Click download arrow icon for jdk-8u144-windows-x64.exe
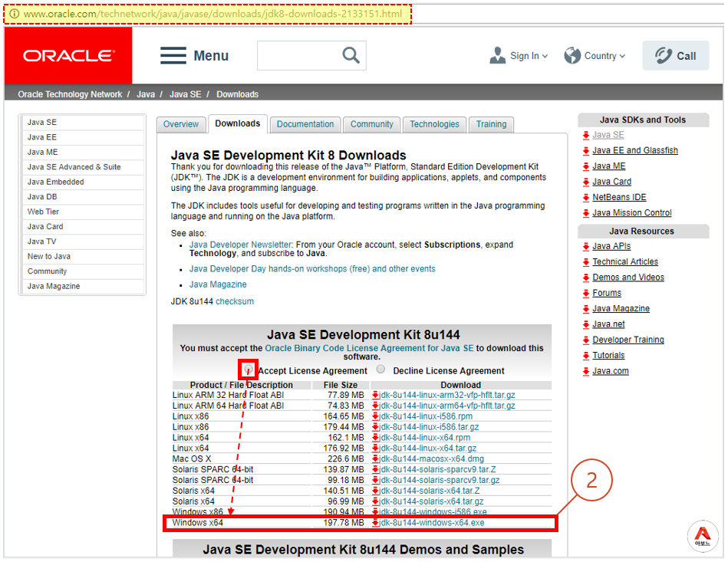728x562 pixels. [x=375, y=523]
